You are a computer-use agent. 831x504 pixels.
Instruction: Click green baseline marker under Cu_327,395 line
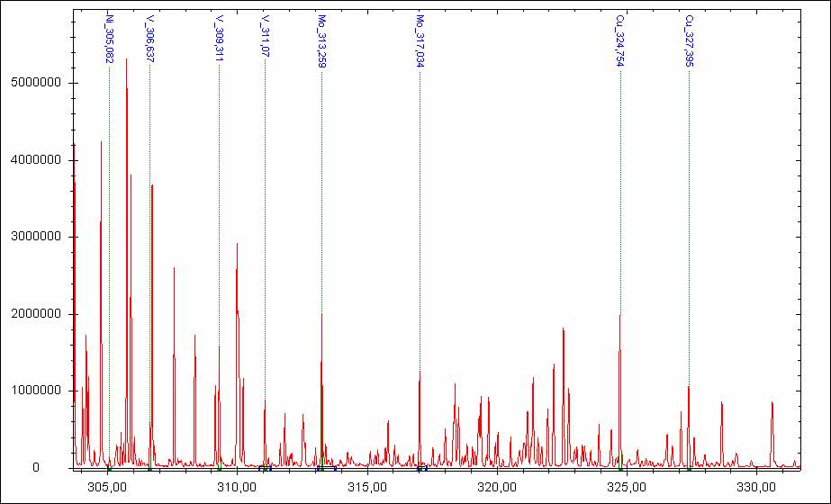pos(689,469)
